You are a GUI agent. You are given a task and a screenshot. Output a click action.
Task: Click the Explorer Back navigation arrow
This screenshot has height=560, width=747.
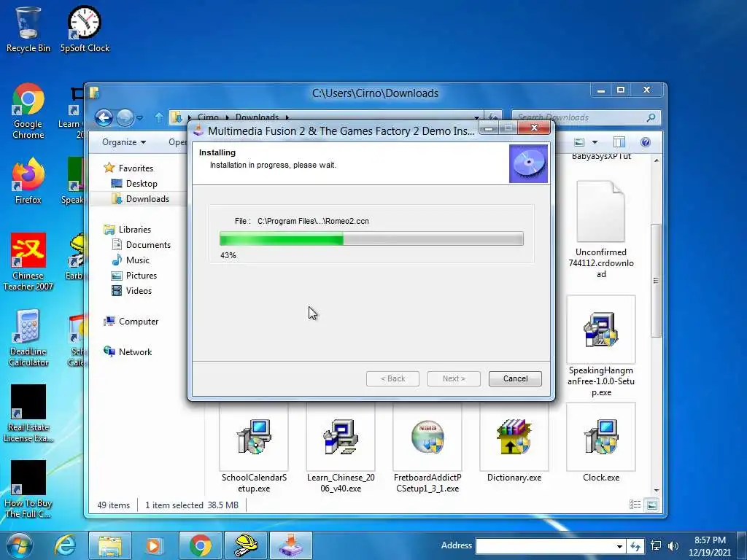[x=104, y=117]
